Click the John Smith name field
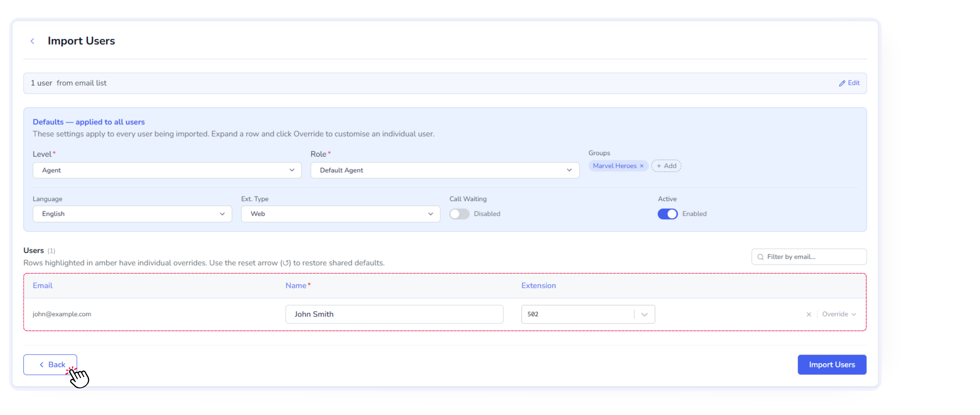This screenshot has height=415, width=980. pyautogui.click(x=394, y=315)
